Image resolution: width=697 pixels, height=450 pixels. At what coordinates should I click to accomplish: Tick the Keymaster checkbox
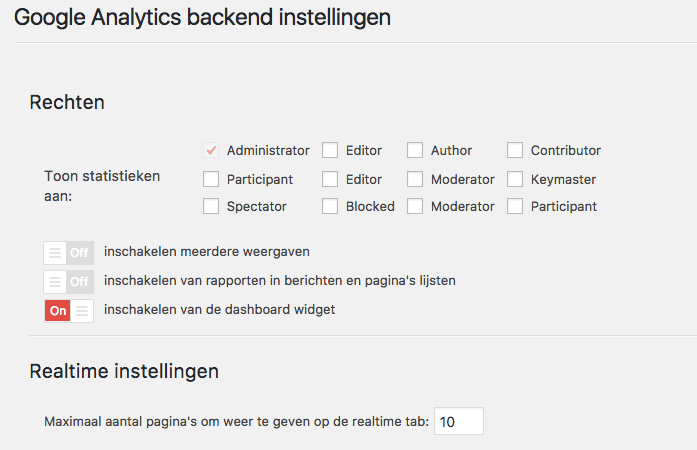tap(515, 180)
